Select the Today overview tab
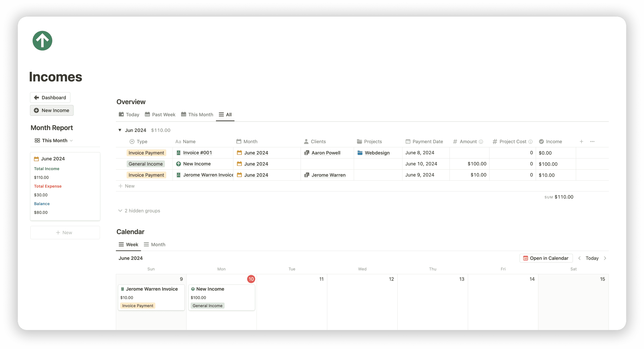Viewport: 644px width, 349px height. 129,115
